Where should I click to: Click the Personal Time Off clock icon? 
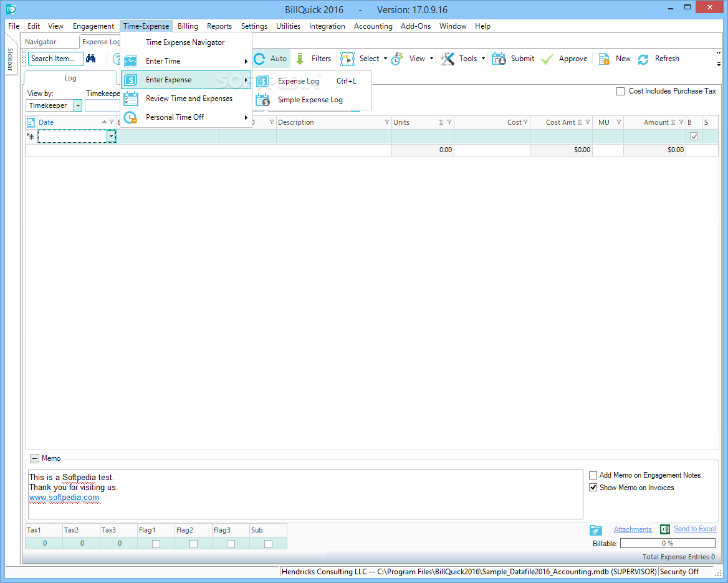point(131,117)
